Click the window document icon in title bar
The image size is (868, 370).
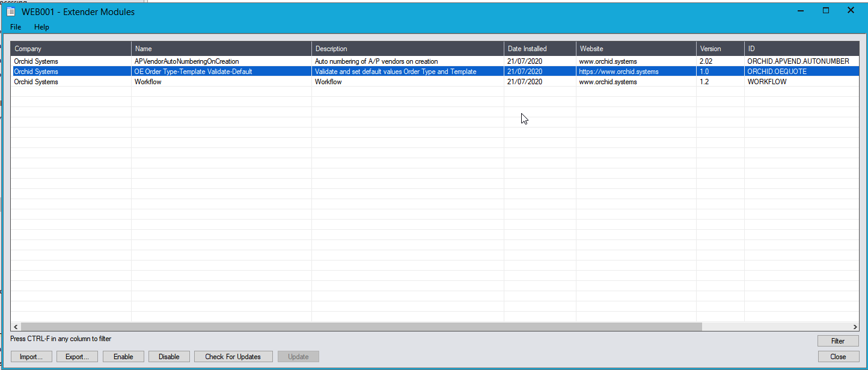coord(11,11)
